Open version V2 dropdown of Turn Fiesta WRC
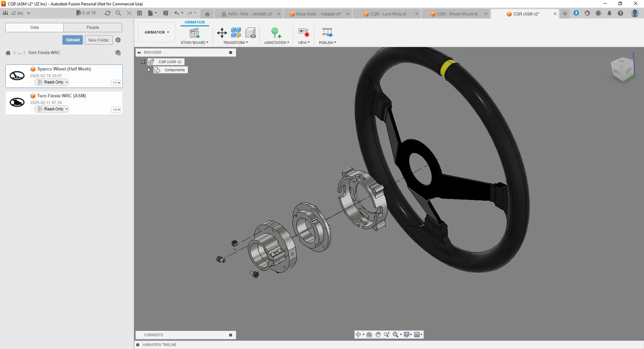The height and width of the screenshot is (349, 644). click(x=116, y=110)
